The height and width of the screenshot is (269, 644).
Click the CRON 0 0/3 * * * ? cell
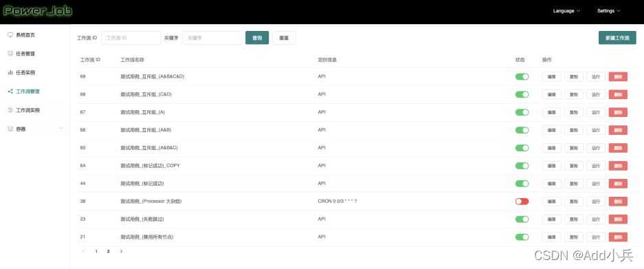click(337, 201)
